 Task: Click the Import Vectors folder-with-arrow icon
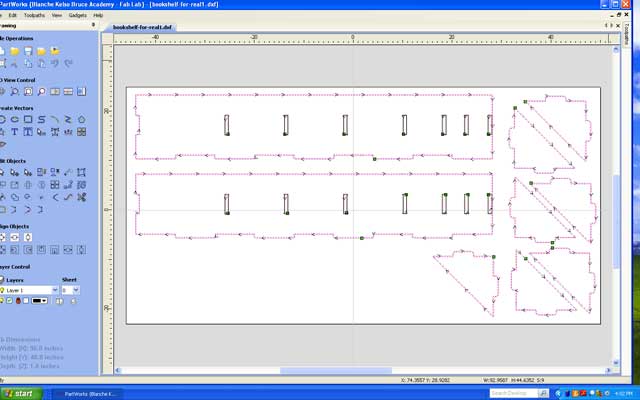point(55,51)
